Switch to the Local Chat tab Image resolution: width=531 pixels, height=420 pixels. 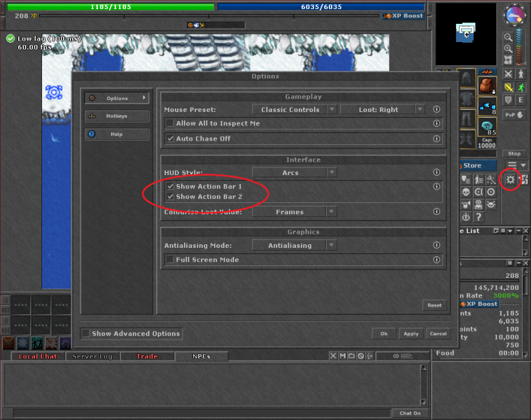[x=38, y=356]
